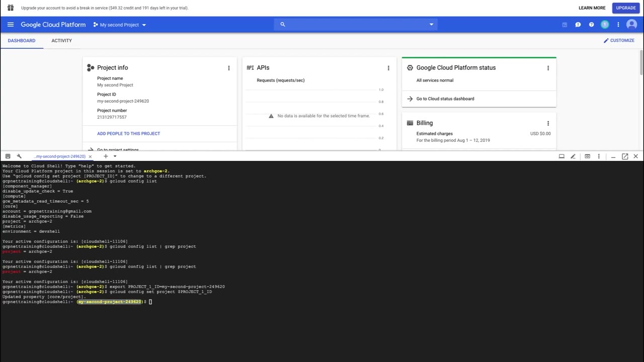
Task: Click Cloud Shell laptop boost mode icon
Action: [x=561, y=156]
